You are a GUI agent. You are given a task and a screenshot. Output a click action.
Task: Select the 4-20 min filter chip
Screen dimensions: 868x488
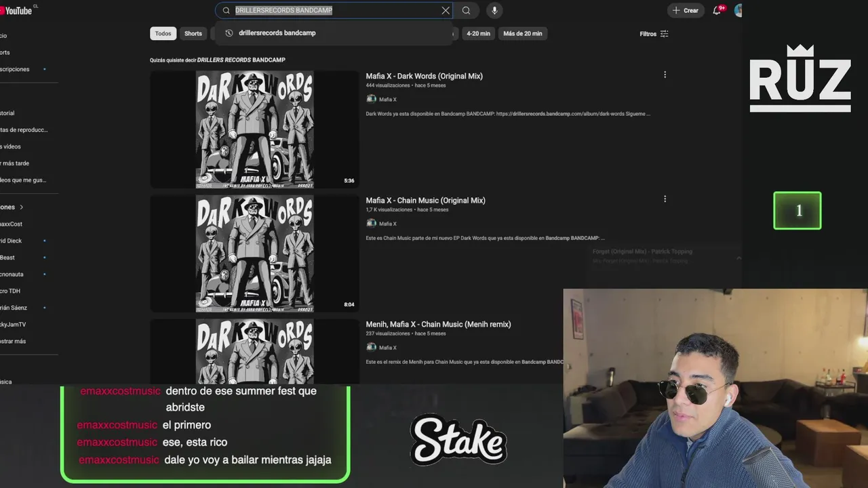478,33
